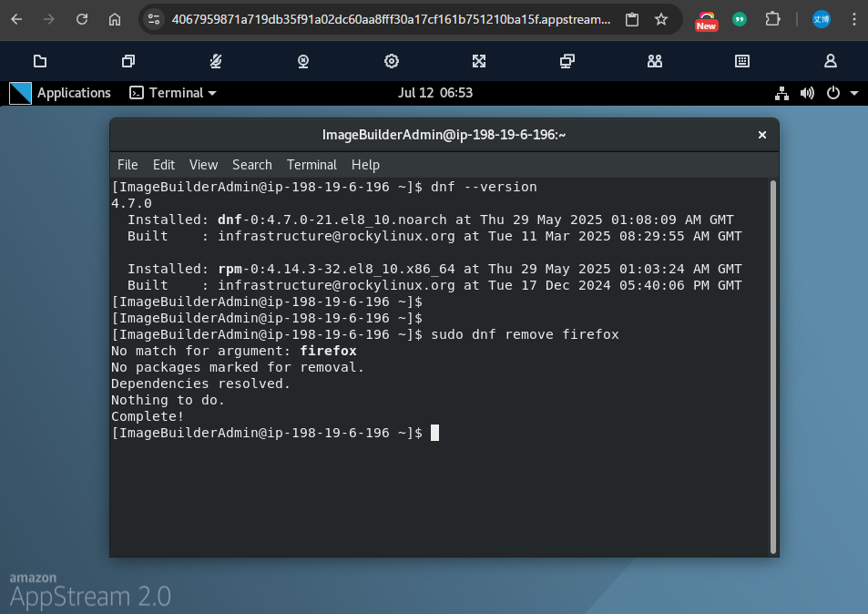This screenshot has width=868, height=614.
Task: View site information icon in address bar
Action: (x=153, y=20)
